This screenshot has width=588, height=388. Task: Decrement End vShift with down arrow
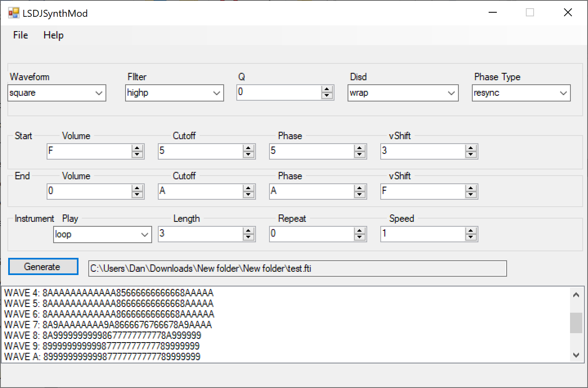471,195
